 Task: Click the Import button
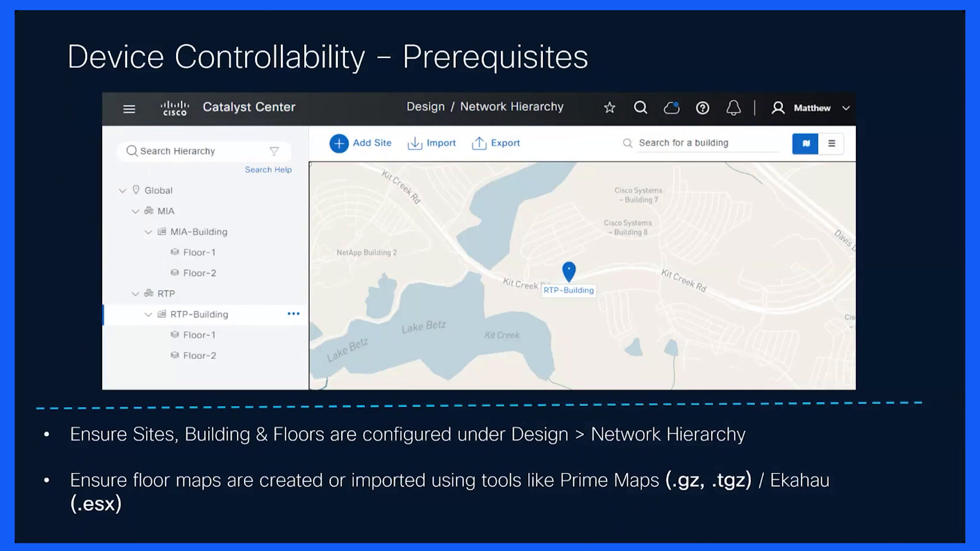pyautogui.click(x=431, y=143)
